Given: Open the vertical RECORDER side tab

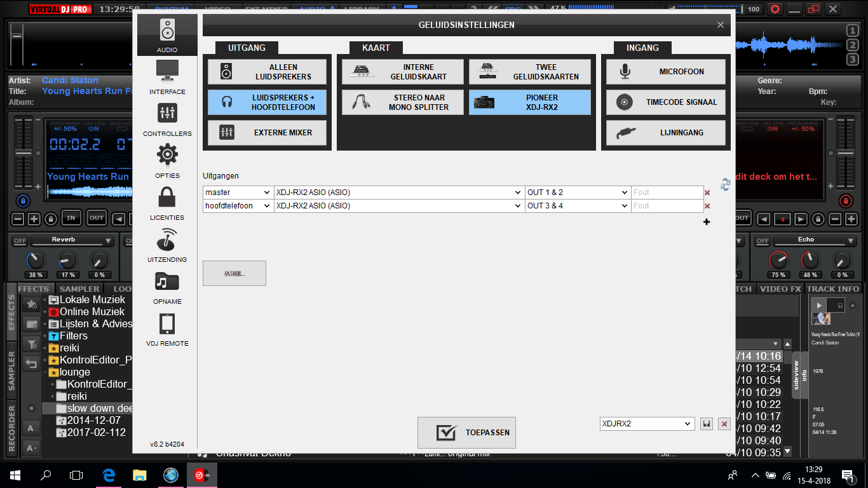Looking at the screenshot, I should point(11,428).
